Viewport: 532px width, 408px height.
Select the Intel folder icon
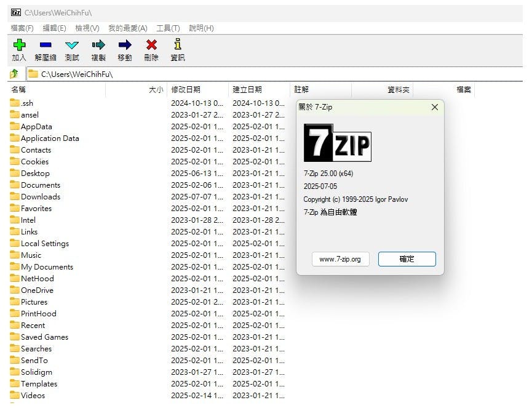point(15,220)
